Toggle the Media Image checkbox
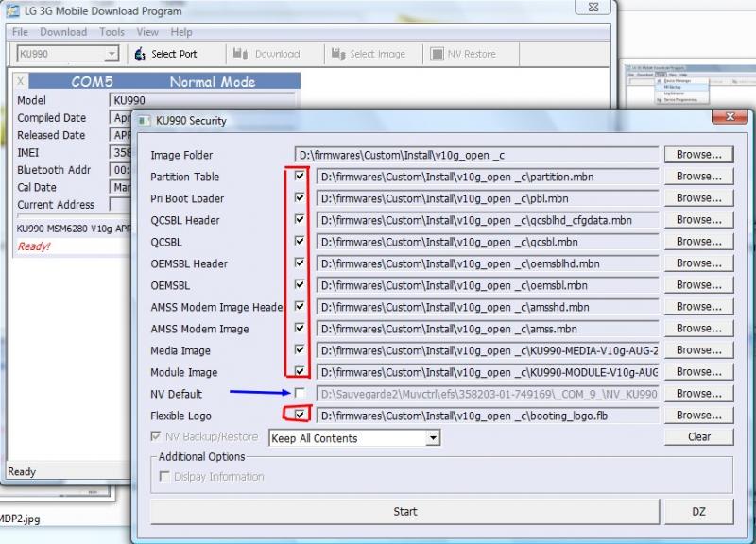756x544 pixels. click(x=300, y=349)
